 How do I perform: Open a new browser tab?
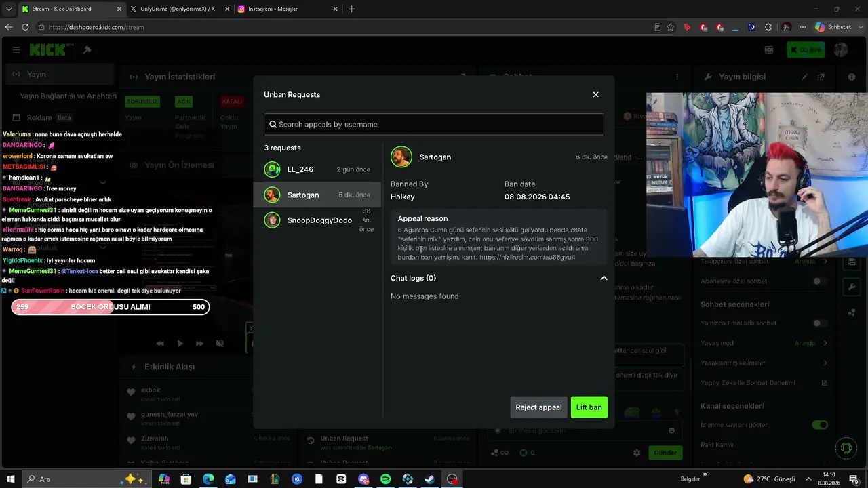[x=351, y=9]
